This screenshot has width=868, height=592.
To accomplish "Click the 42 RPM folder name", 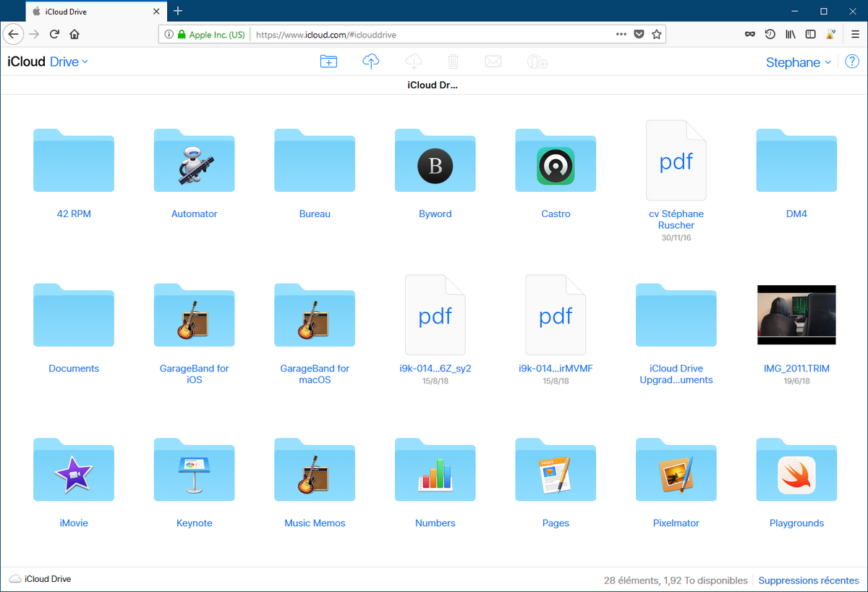I will click(x=74, y=214).
